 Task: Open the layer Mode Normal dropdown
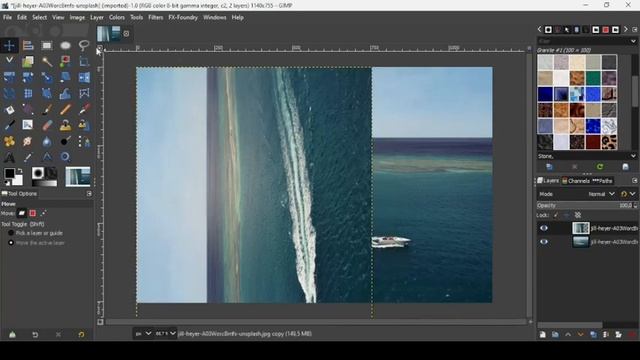pos(601,194)
